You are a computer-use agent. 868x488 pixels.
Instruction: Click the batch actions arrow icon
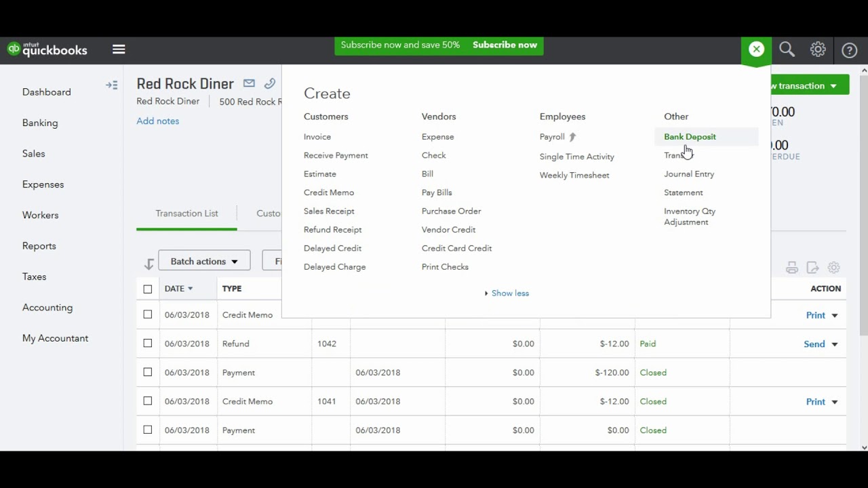click(x=149, y=264)
